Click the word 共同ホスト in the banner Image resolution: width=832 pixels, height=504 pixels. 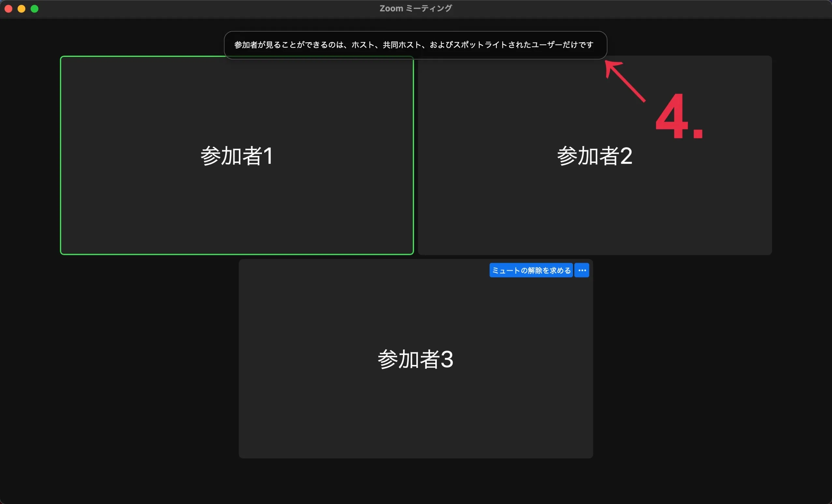click(402, 45)
